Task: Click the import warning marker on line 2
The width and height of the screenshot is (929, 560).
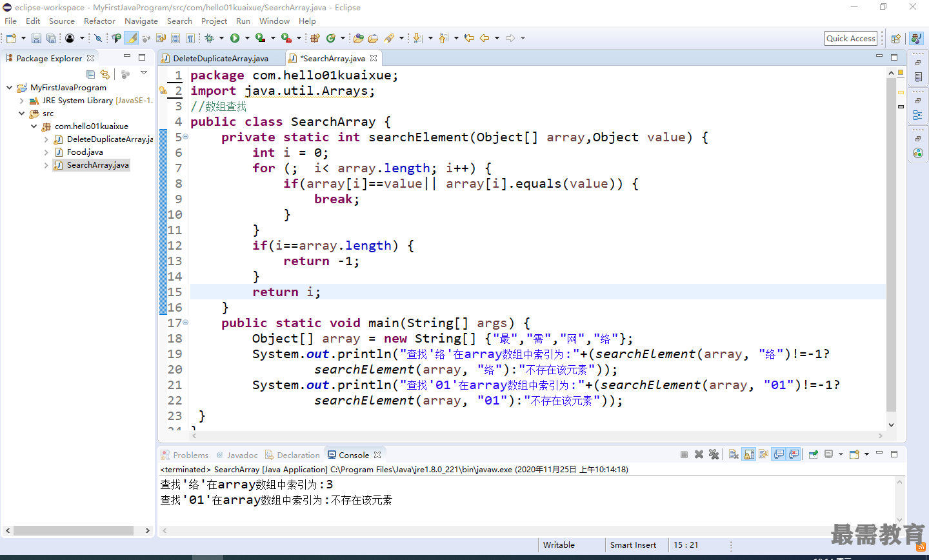Action: (163, 91)
